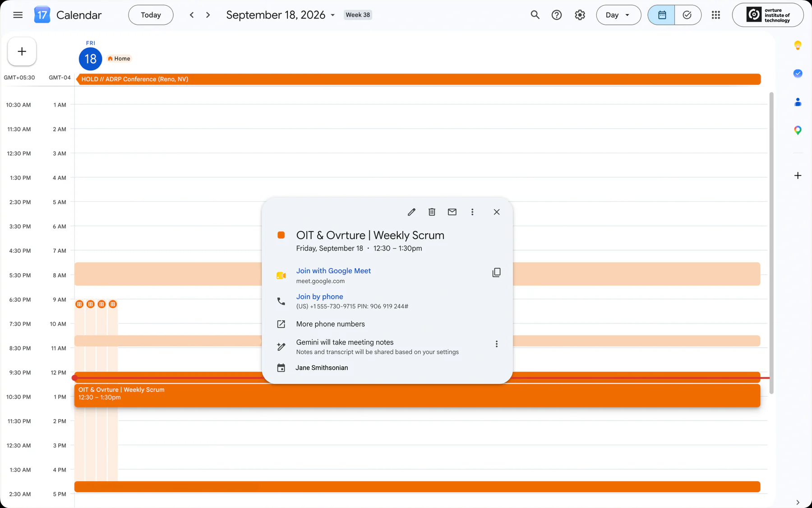The image size is (812, 508).
Task: Click the Google Meet camera icon
Action: click(281, 275)
